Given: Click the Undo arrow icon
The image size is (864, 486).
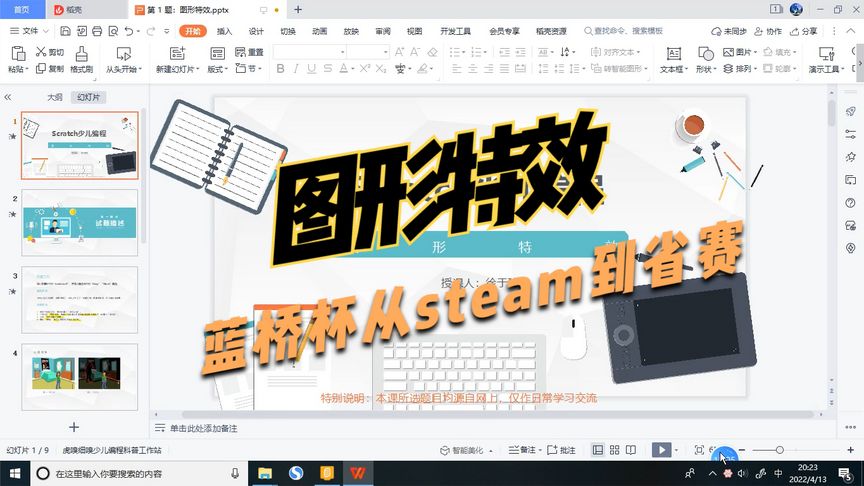Looking at the screenshot, I should point(129,31).
